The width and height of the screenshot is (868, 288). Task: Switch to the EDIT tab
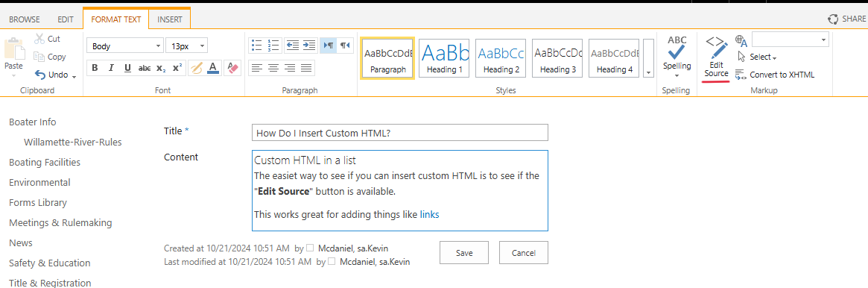pos(66,19)
